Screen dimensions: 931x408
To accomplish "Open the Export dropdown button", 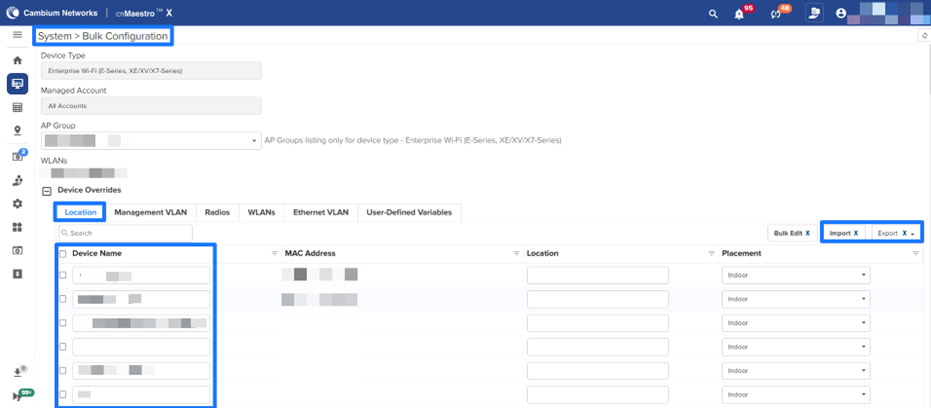I will pyautogui.click(x=896, y=233).
